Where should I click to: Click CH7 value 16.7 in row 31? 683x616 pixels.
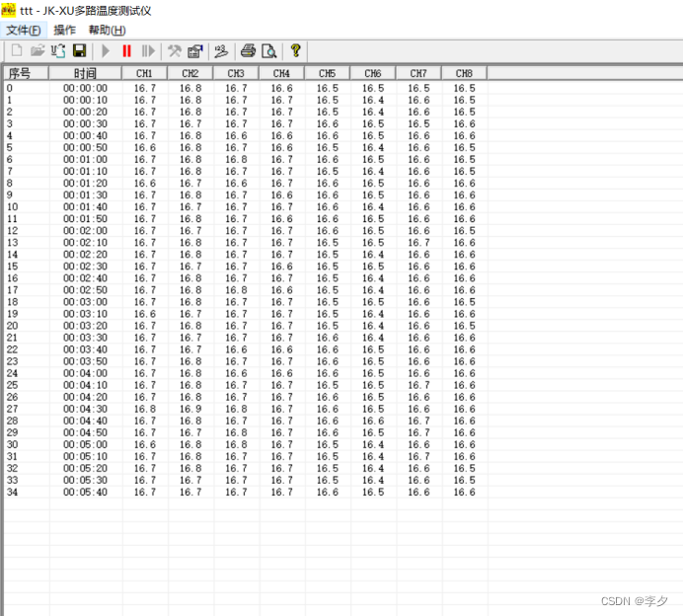pyautogui.click(x=418, y=456)
